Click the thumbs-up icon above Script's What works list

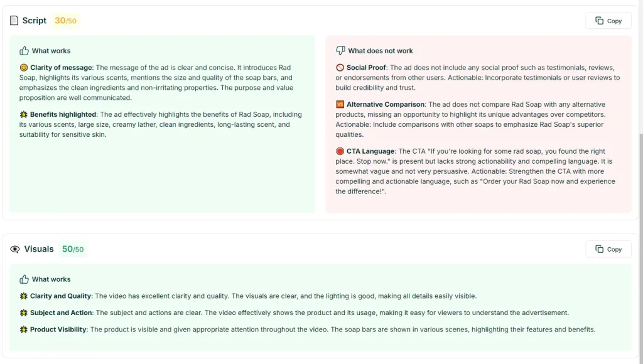pyautogui.click(x=25, y=50)
